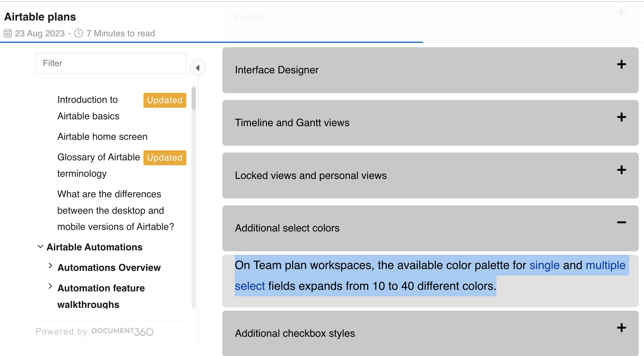Open Airtable home screen article

[x=102, y=137]
